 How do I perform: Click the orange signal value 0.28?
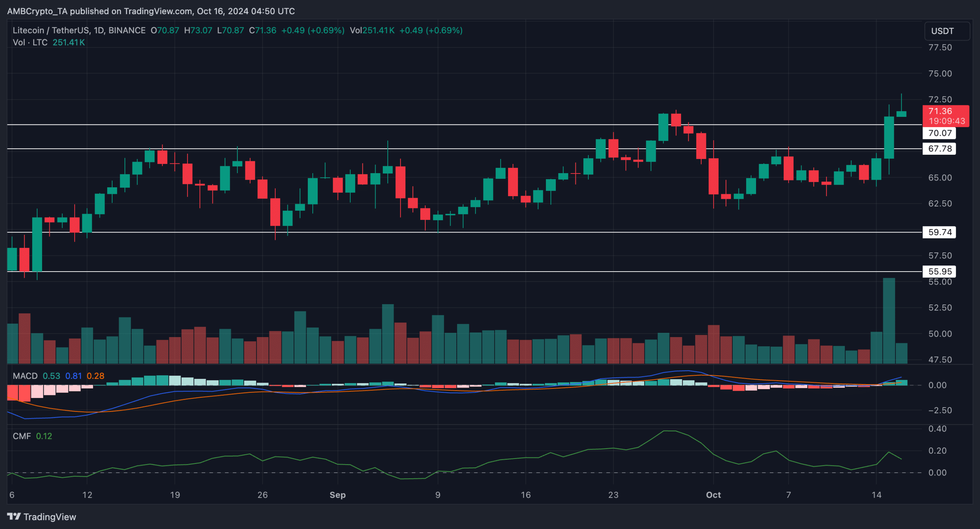(x=95, y=376)
